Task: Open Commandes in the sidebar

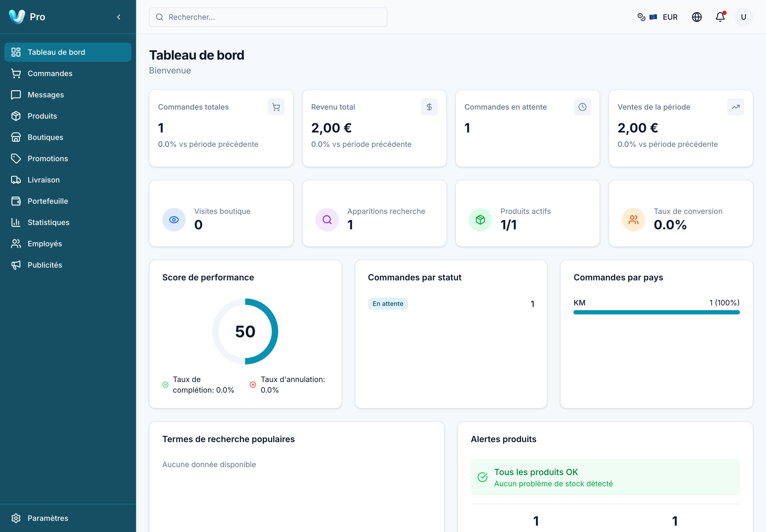Action: tap(68, 73)
